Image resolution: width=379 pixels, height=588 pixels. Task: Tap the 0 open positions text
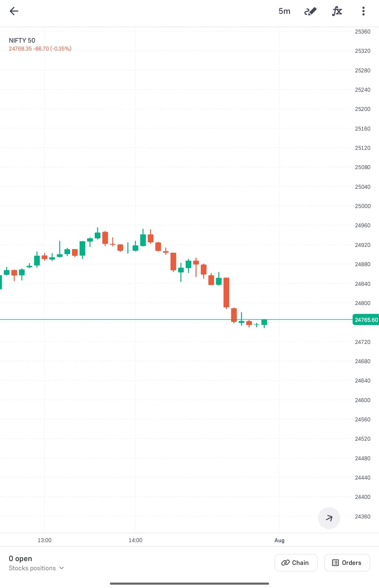[21, 559]
